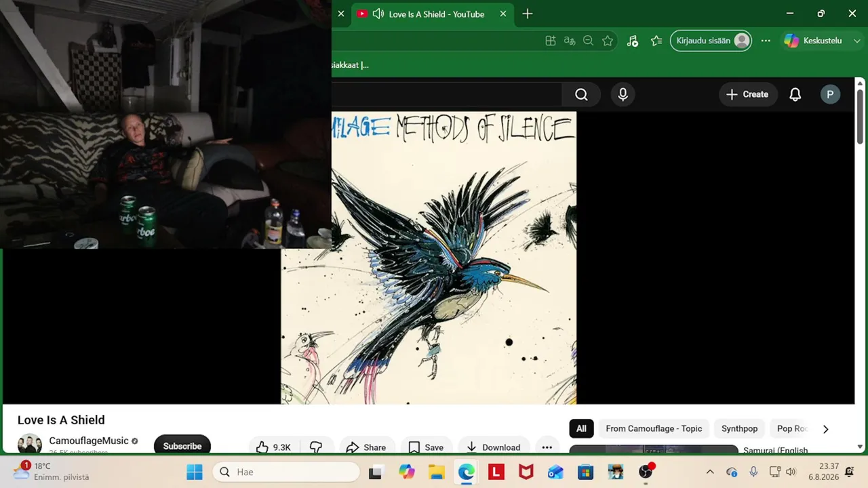Open the CamouflageMusic channel avatar

[x=29, y=444]
